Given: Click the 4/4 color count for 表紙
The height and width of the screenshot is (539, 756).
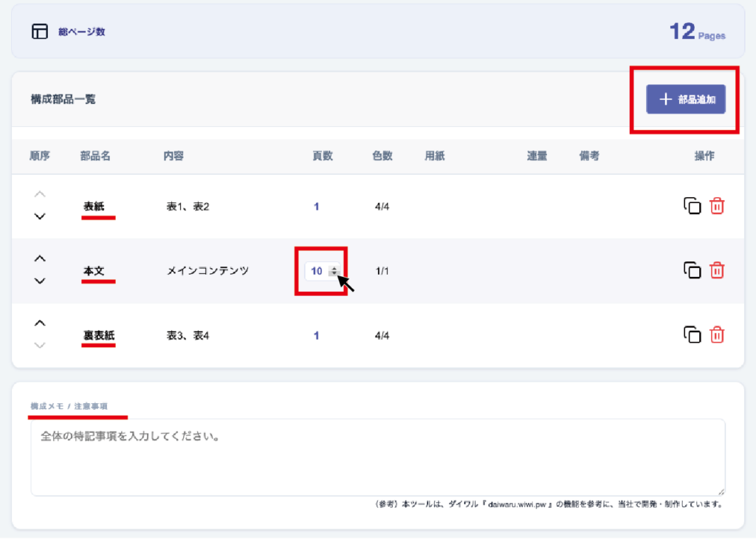Looking at the screenshot, I should [x=382, y=207].
